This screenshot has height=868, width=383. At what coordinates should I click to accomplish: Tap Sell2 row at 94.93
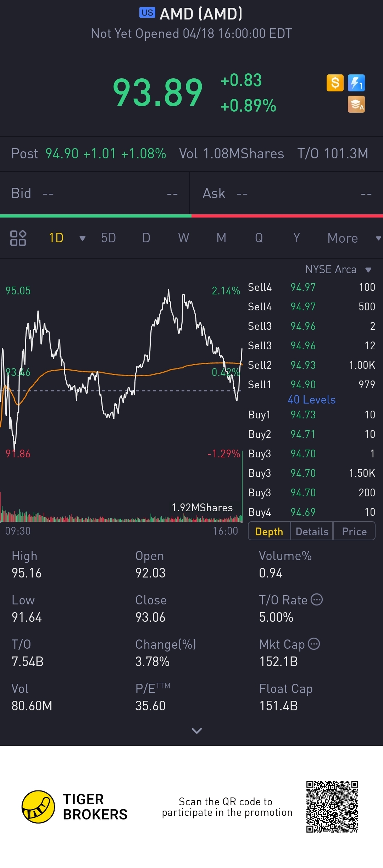312,365
